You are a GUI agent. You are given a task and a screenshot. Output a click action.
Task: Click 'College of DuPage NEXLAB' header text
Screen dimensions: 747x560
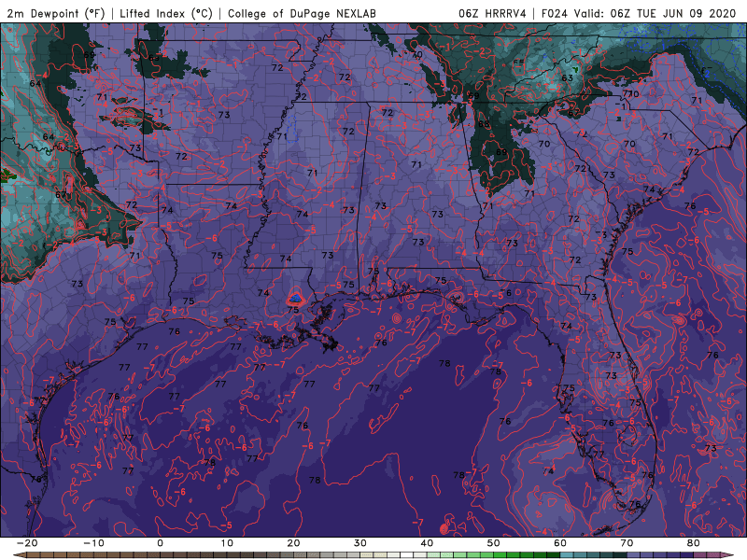[x=302, y=13]
